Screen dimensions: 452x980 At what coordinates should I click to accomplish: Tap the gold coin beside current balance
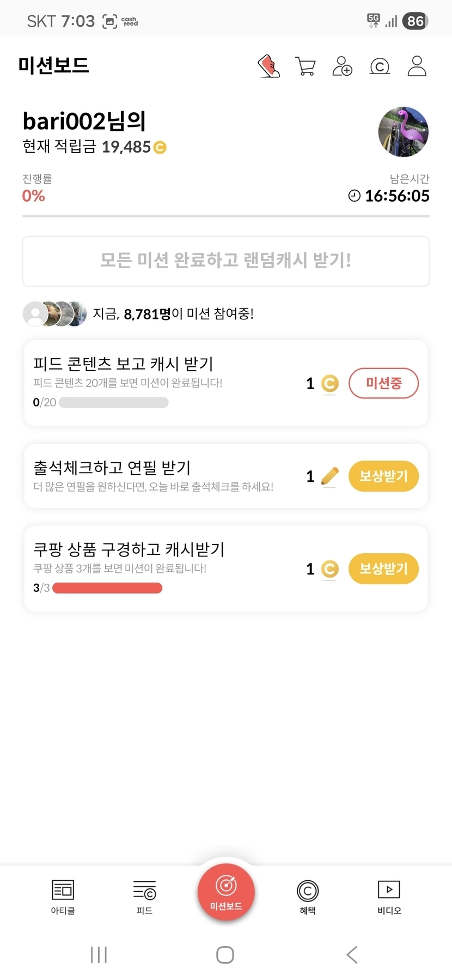point(160,147)
